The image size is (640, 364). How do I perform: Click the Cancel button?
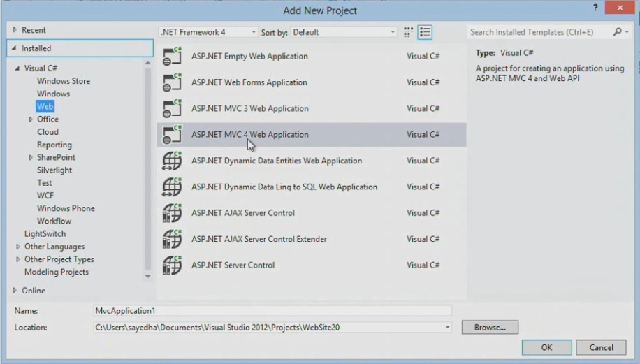[x=601, y=347]
